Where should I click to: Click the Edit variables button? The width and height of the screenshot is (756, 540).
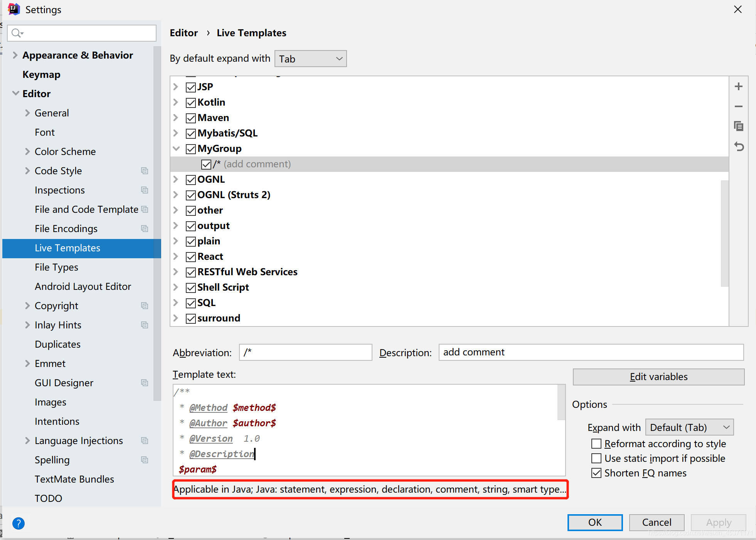(658, 377)
